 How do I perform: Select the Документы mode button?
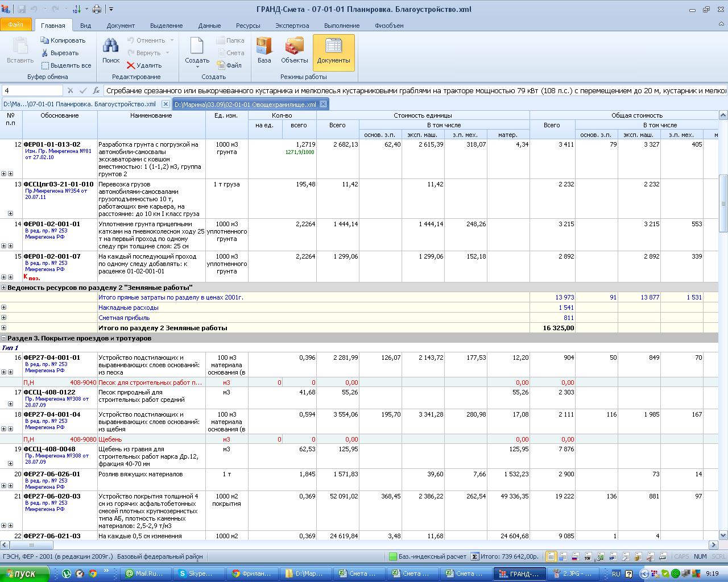[333, 52]
